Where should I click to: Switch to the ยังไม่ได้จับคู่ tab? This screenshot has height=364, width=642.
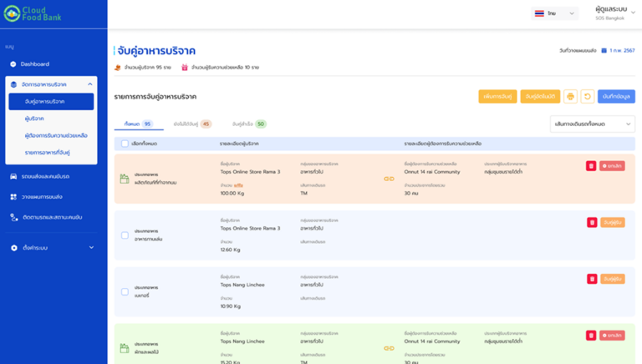191,124
